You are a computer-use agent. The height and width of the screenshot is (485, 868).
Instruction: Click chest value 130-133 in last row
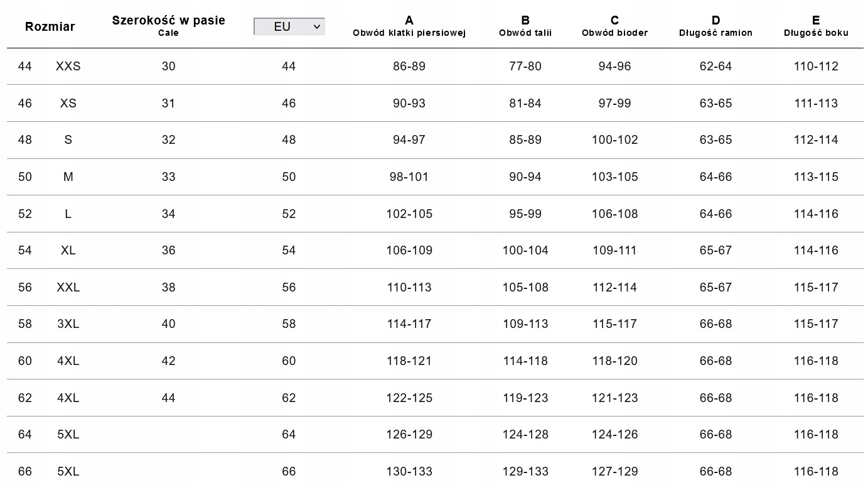409,471
